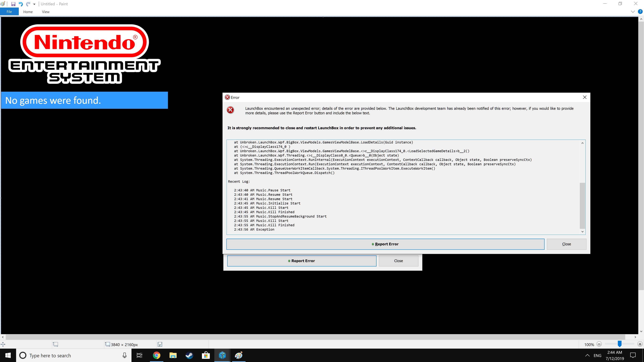Click the '2:43:56 AM Exception' log line
The height and width of the screenshot is (362, 644).
tap(254, 230)
